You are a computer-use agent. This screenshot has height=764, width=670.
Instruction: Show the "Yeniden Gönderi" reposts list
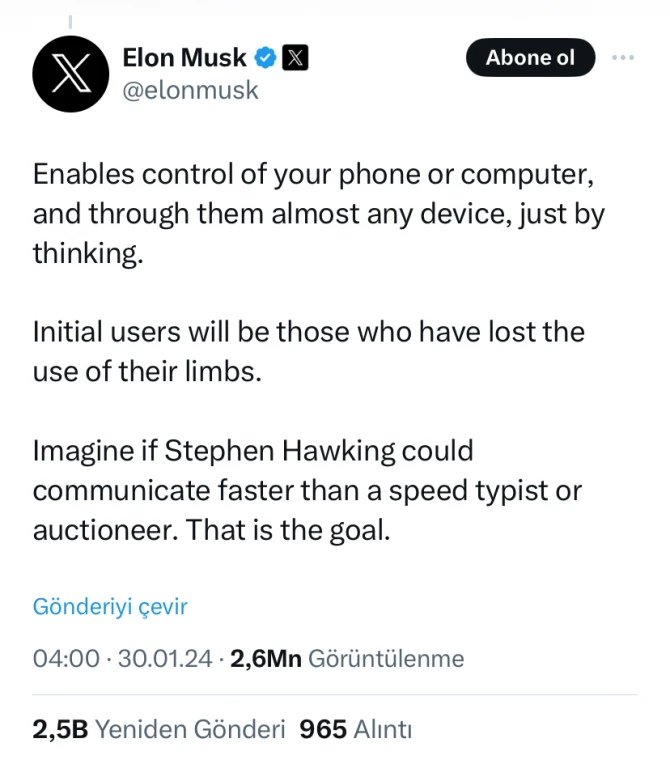tap(191, 729)
